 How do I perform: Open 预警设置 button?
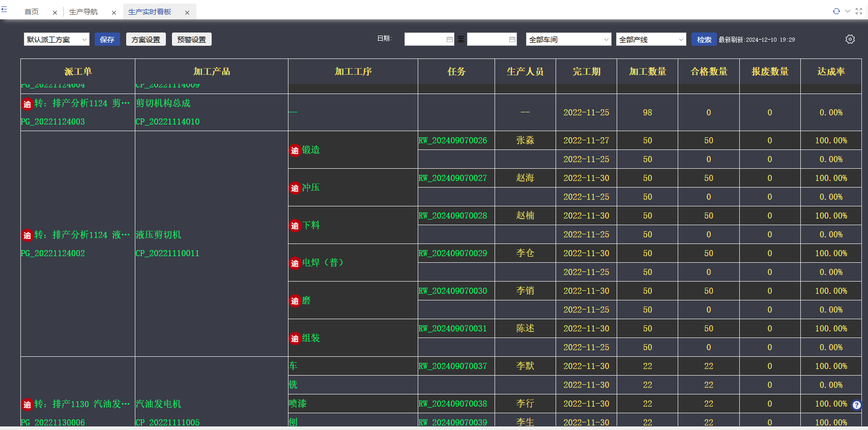192,39
